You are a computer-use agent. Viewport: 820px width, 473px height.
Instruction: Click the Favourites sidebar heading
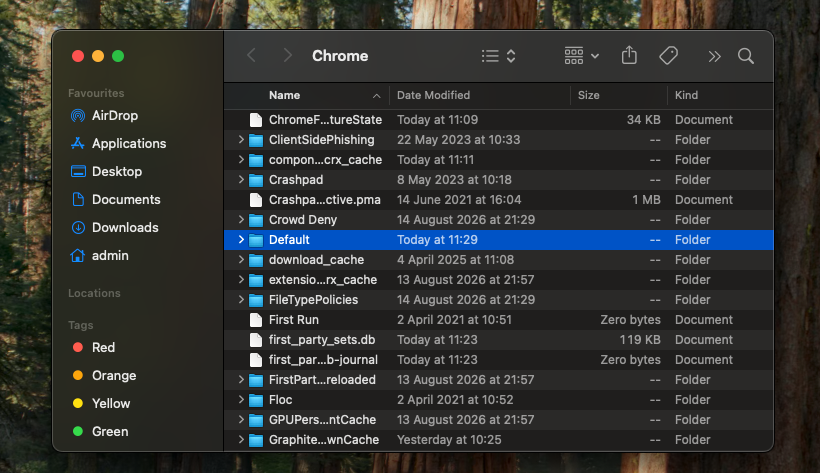point(96,93)
